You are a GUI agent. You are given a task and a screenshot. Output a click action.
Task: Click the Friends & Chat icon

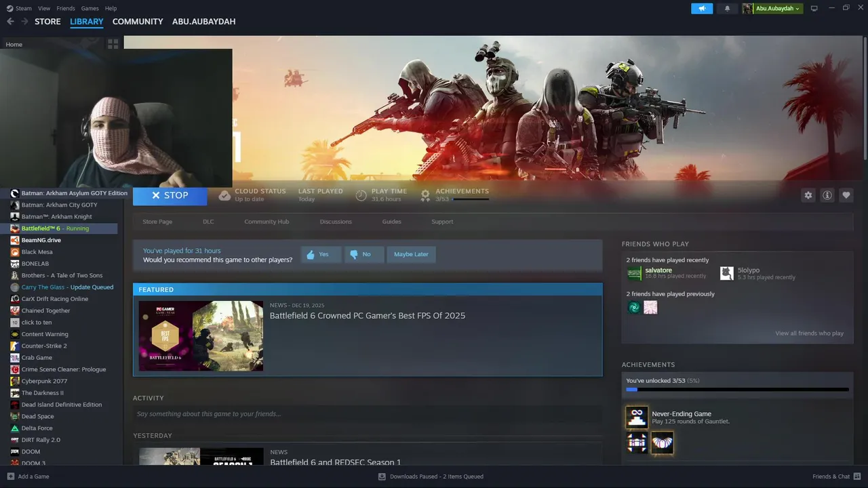[x=857, y=476]
